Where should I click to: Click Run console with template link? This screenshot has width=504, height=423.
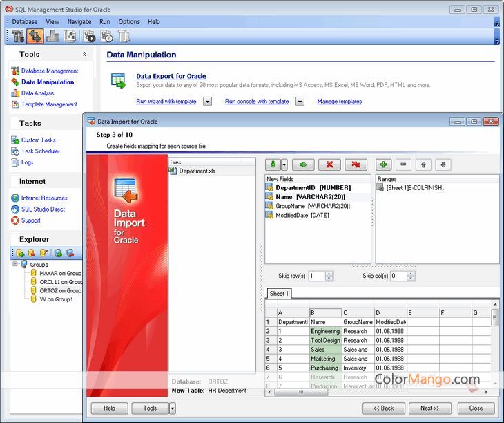[x=257, y=102]
